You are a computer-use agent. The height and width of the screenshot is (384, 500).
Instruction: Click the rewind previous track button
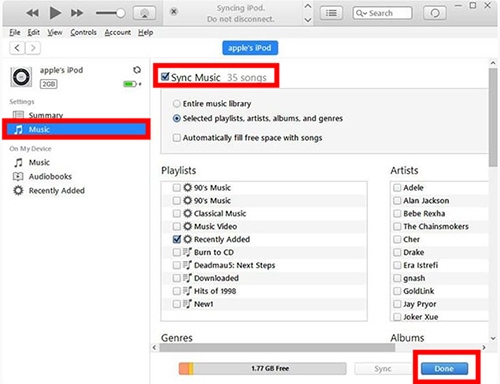33,13
